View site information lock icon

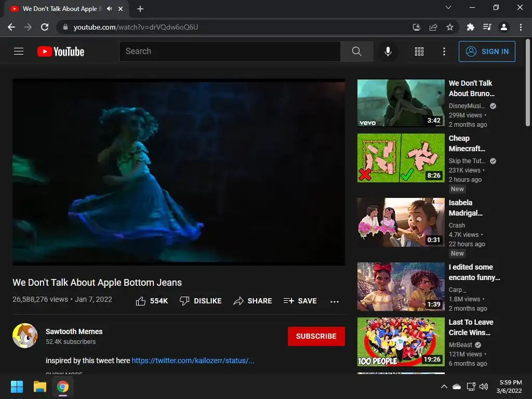(x=65, y=27)
